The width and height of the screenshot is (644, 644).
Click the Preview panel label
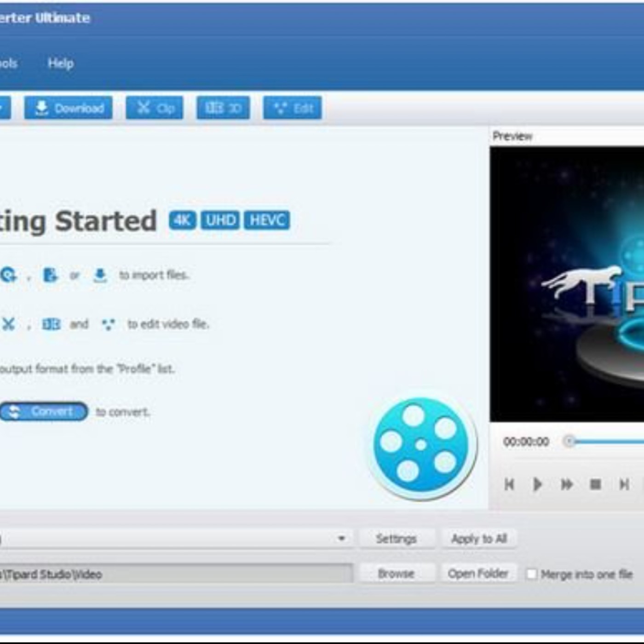pyautogui.click(x=512, y=136)
